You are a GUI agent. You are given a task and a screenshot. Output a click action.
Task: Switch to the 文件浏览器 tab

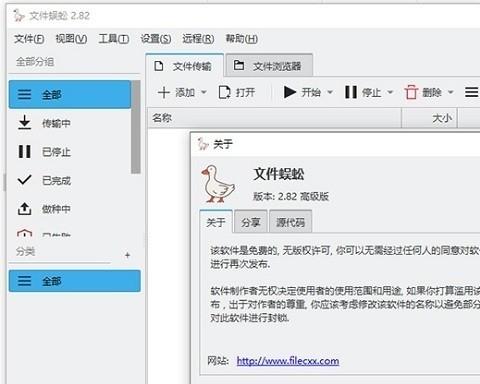click(269, 66)
